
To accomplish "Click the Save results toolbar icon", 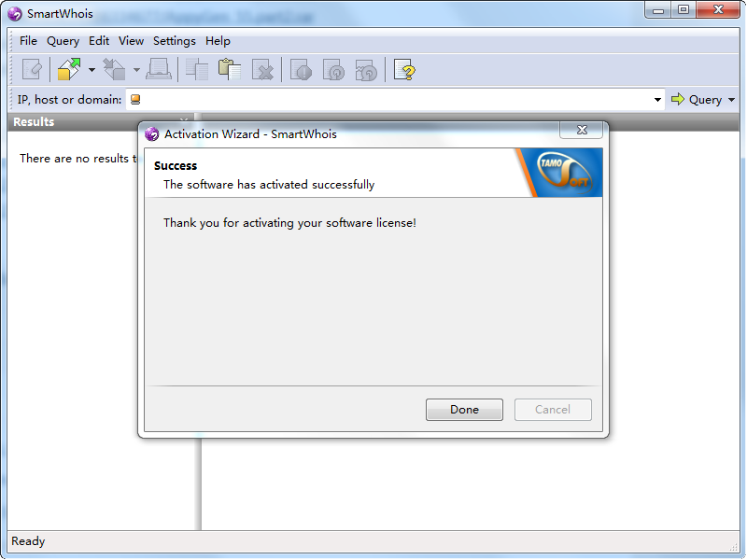I will point(114,70).
